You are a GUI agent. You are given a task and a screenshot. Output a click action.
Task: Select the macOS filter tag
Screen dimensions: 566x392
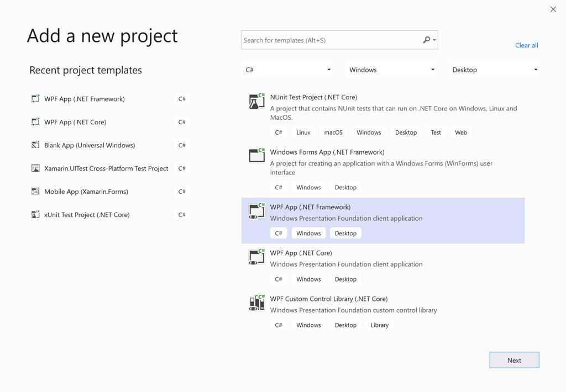(333, 132)
